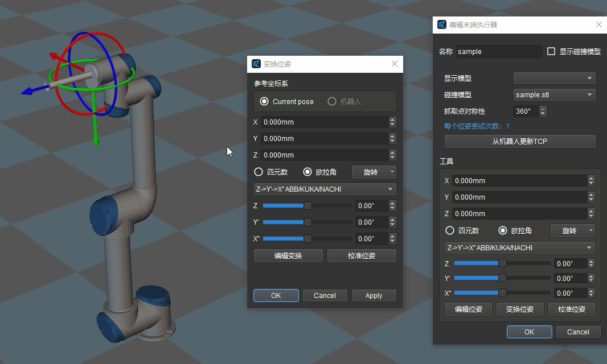This screenshot has width=607, height=364.
Task: Click the 从机器人更新TCP button
Action: tap(519, 141)
